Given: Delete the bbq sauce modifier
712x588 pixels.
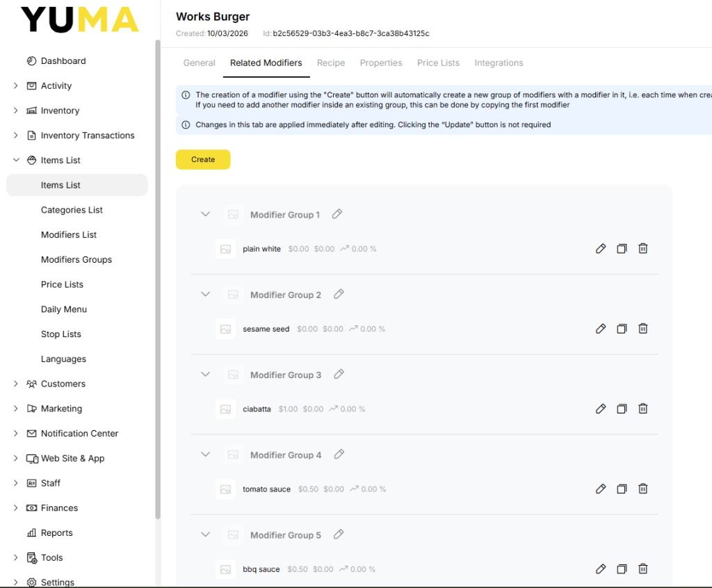Looking at the screenshot, I should point(642,569).
